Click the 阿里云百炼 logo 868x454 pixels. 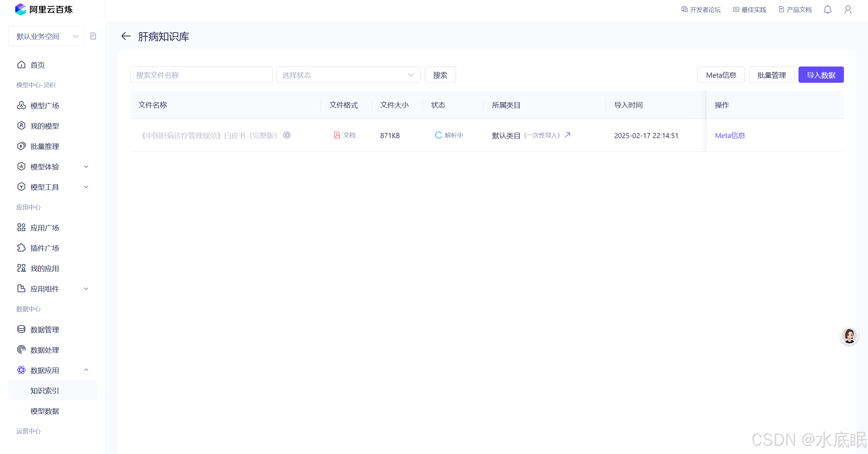pyautogui.click(x=44, y=10)
